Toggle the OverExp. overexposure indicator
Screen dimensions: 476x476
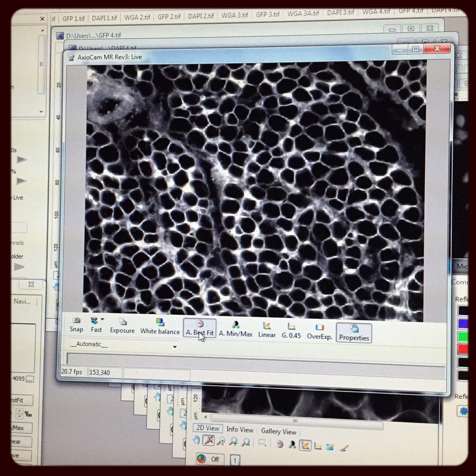(319, 332)
